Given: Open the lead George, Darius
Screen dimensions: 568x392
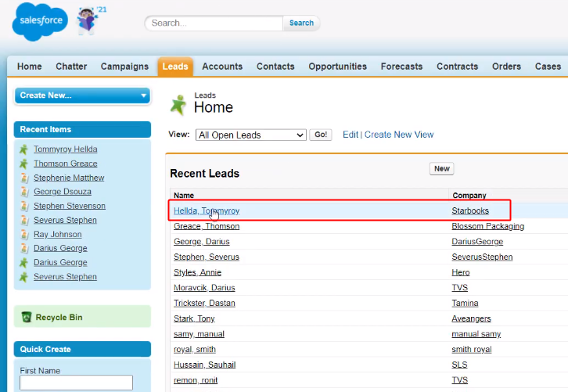Looking at the screenshot, I should [201, 242].
